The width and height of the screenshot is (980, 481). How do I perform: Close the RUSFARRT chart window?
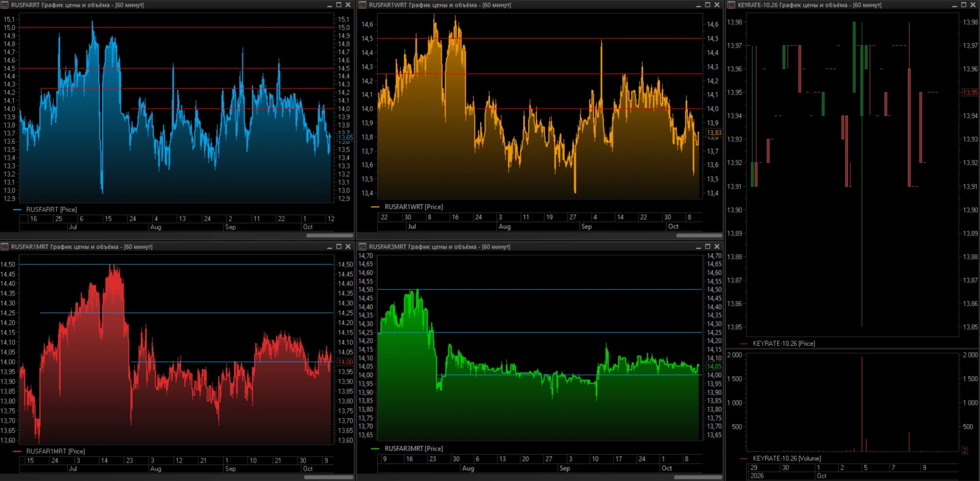[x=348, y=5]
